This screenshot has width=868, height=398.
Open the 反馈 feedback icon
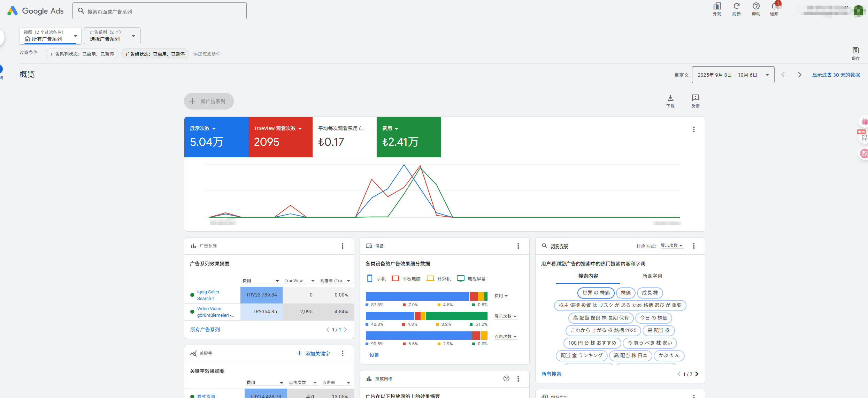coord(695,98)
